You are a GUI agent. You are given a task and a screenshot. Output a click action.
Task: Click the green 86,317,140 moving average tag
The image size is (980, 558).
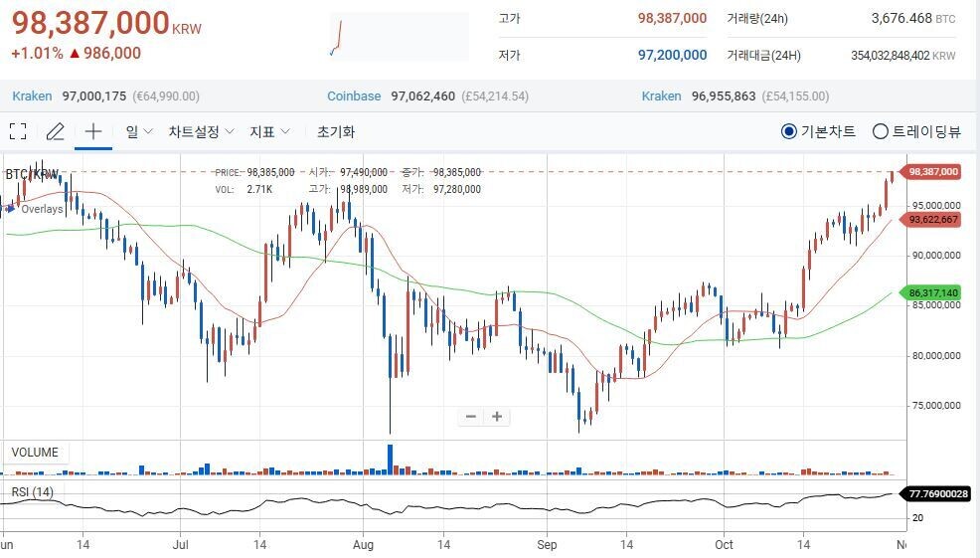point(933,293)
